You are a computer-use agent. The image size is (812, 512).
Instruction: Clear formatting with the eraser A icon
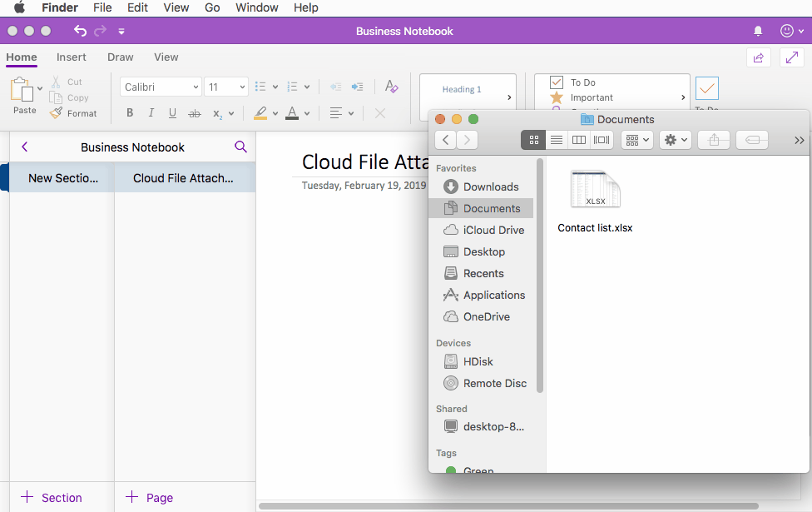pyautogui.click(x=392, y=87)
